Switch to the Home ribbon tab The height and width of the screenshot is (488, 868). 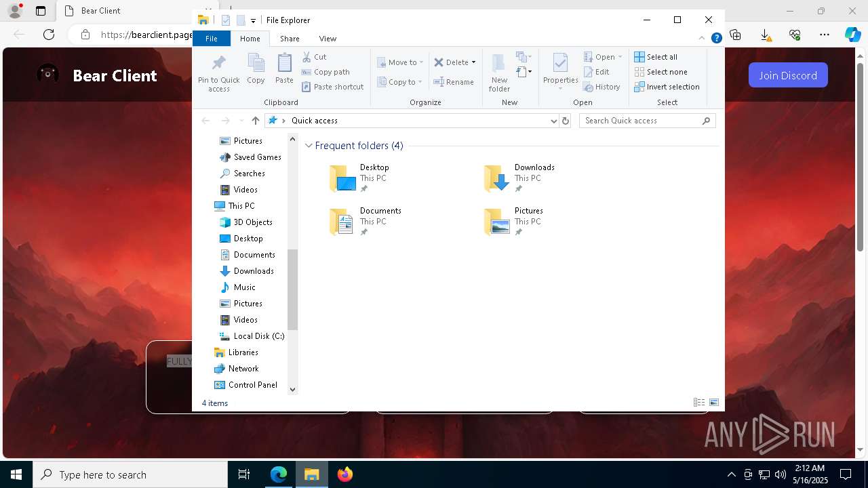(x=250, y=39)
